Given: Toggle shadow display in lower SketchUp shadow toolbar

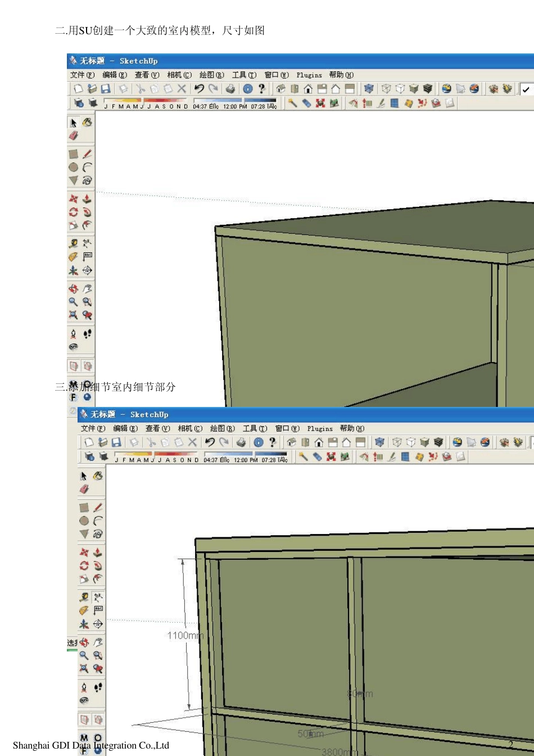Looking at the screenshot, I should pyautogui.click(x=103, y=457).
